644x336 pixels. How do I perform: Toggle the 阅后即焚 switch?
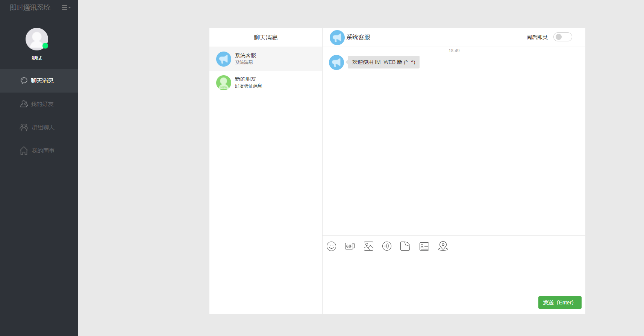563,37
